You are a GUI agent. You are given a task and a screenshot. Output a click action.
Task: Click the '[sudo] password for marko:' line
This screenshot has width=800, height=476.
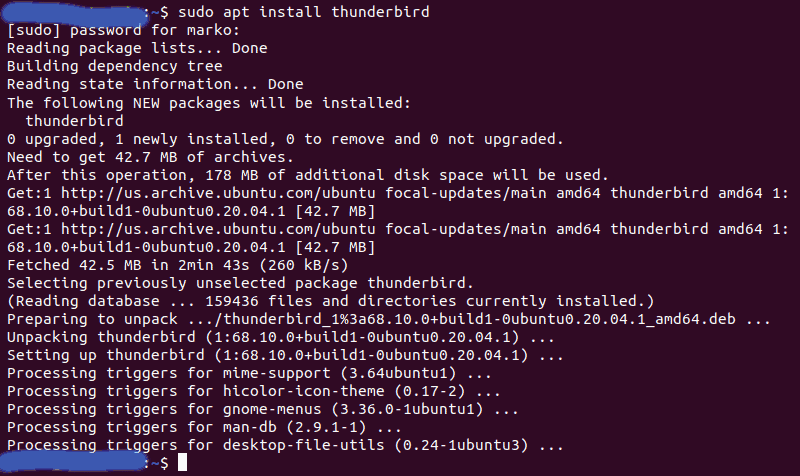(123, 30)
